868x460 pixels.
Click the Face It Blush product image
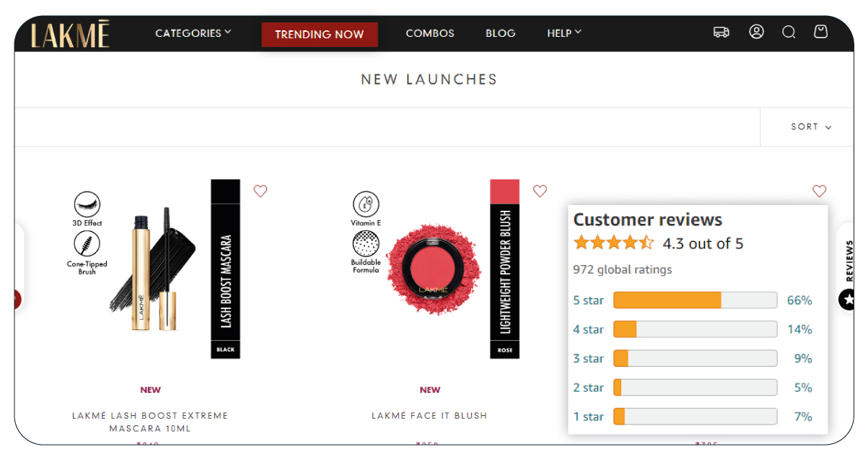(434, 269)
